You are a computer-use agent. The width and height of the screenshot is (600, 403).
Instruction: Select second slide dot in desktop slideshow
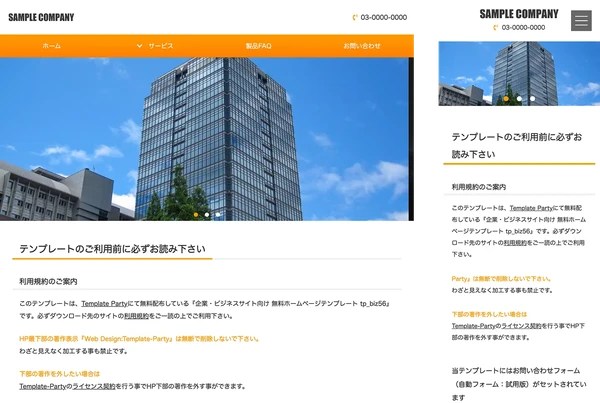[207, 215]
